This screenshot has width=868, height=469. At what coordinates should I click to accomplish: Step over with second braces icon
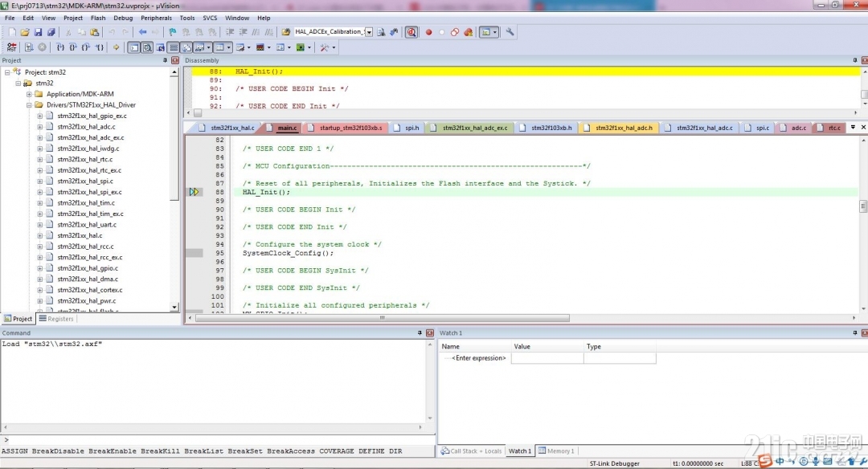coord(72,47)
